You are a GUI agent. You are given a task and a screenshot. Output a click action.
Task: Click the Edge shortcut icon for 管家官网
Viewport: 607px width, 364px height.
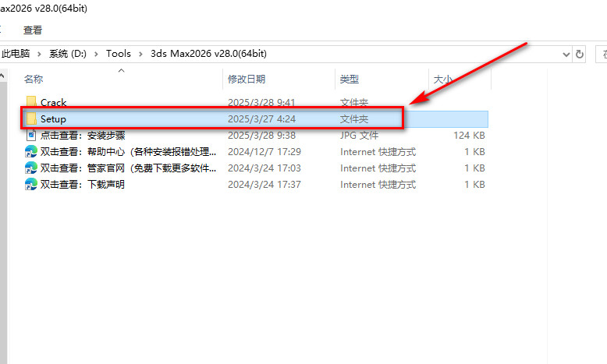coord(31,168)
